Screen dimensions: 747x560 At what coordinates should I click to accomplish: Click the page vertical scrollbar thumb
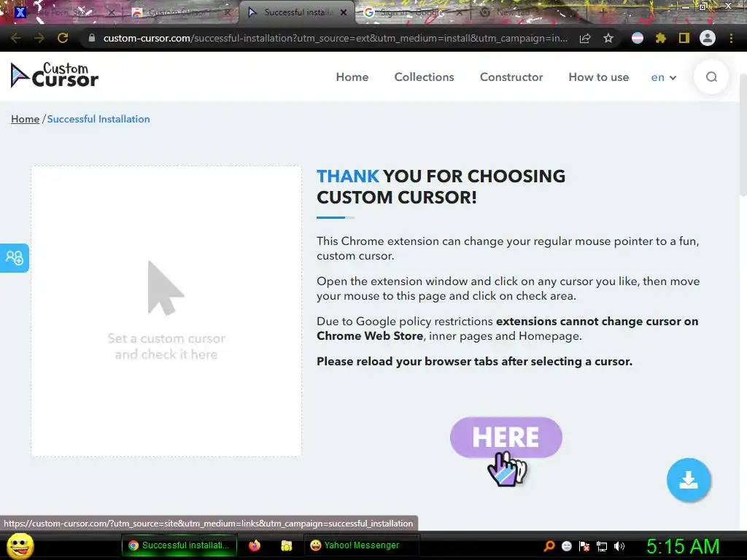point(743,134)
